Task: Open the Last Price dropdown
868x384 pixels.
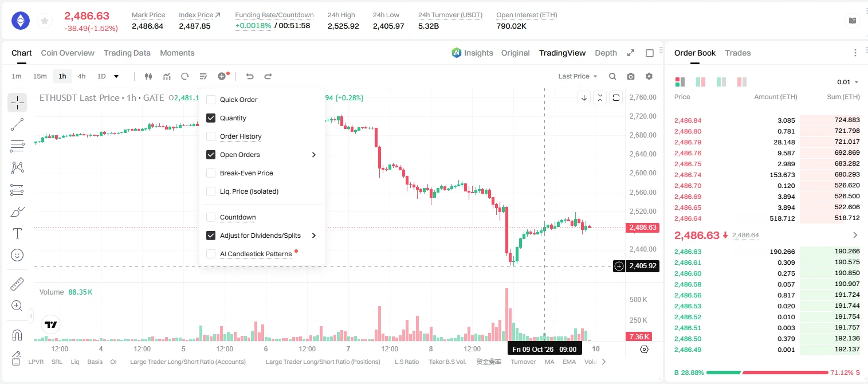Action: [578, 76]
